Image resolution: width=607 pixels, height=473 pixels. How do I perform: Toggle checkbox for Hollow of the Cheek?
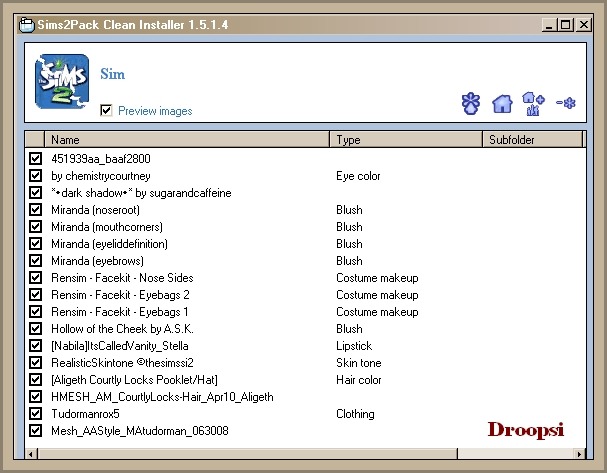point(36,329)
